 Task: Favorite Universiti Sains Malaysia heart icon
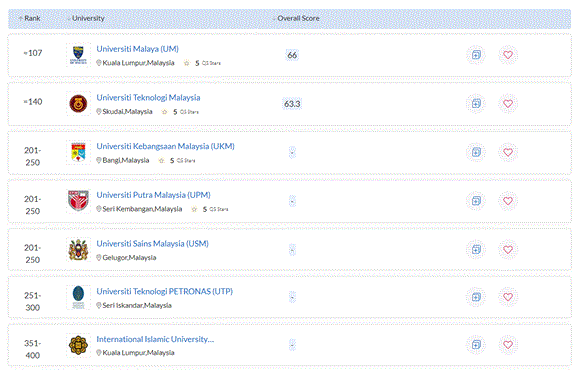point(508,249)
